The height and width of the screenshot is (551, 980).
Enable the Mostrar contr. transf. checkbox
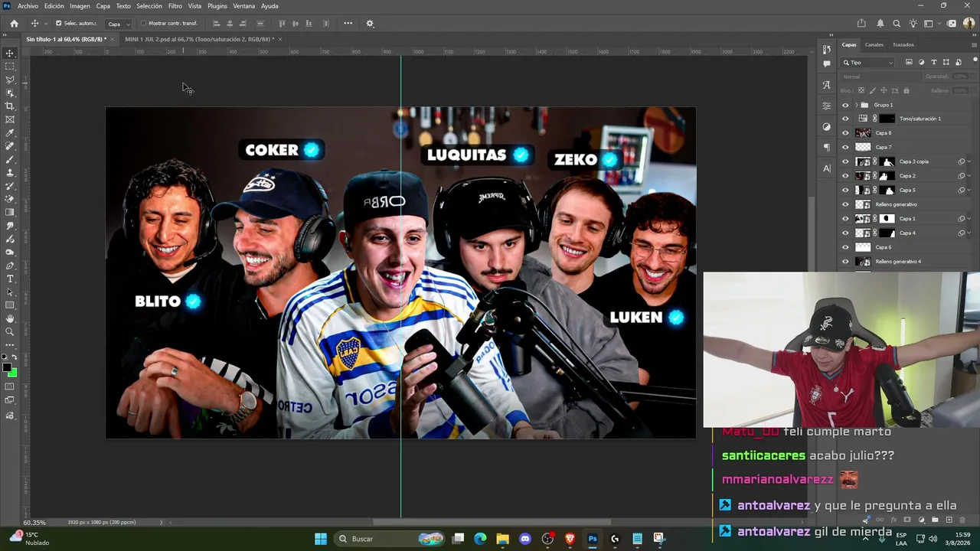pos(143,23)
